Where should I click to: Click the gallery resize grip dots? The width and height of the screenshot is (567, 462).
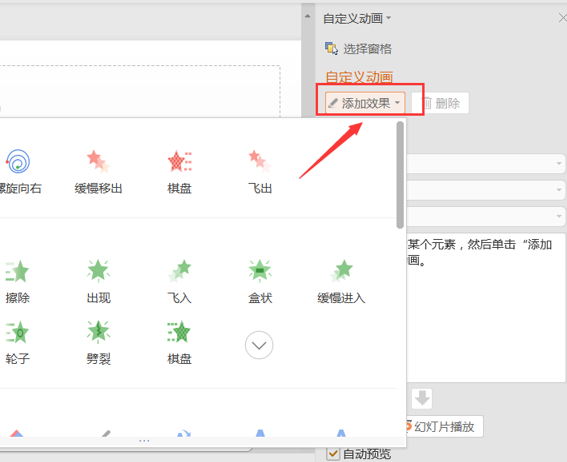144,441
